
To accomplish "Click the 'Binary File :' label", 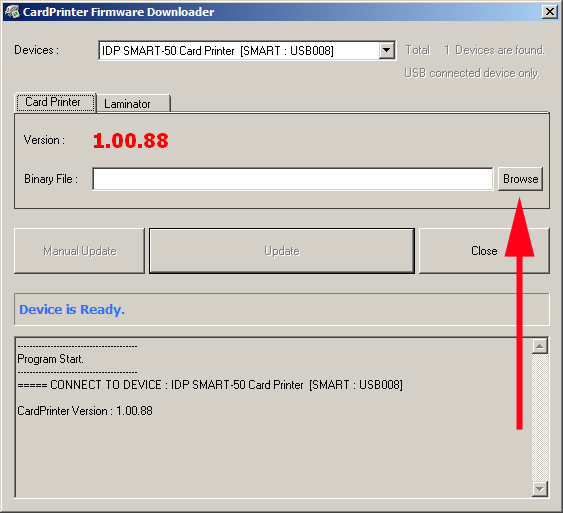I will point(51,179).
